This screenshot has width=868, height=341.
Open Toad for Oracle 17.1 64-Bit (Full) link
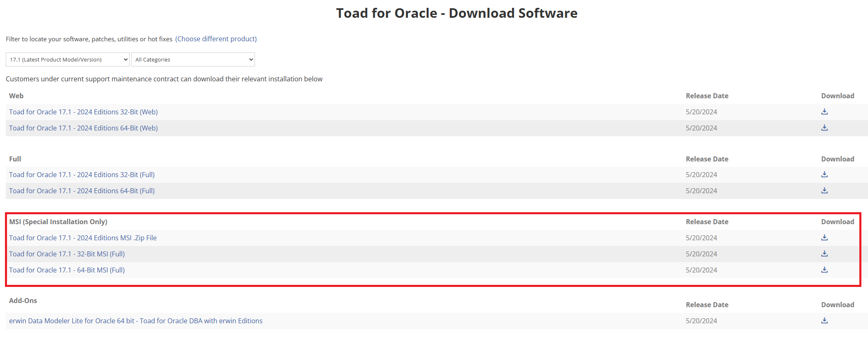[x=82, y=191]
